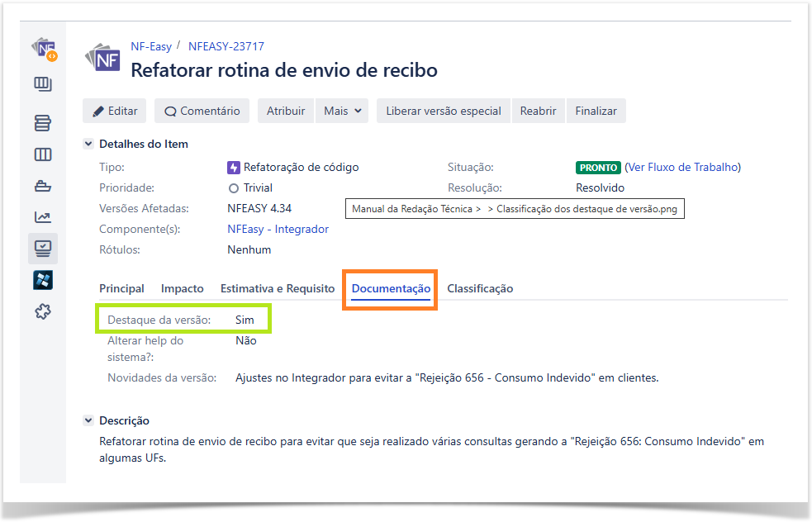Click the Refatoração de código type text

(302, 168)
